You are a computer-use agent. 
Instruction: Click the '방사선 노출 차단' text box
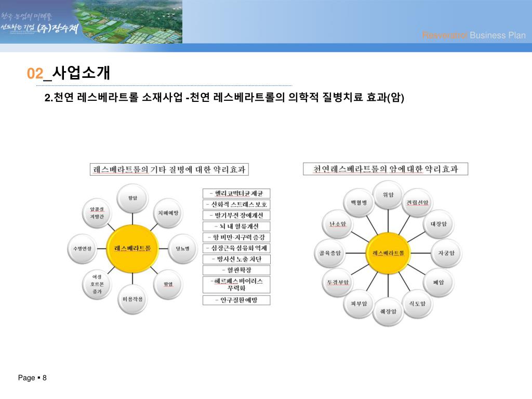[x=236, y=259]
